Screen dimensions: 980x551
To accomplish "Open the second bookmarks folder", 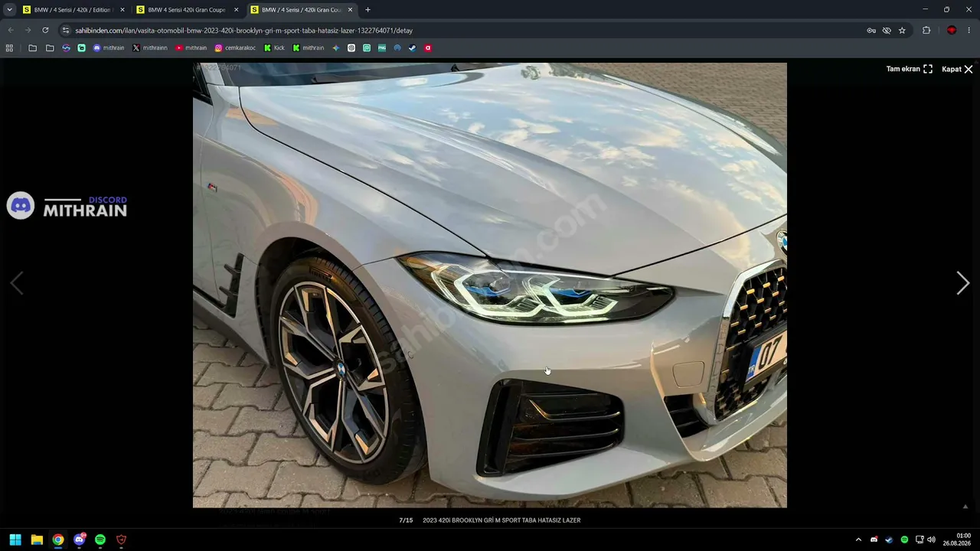I will (50, 47).
